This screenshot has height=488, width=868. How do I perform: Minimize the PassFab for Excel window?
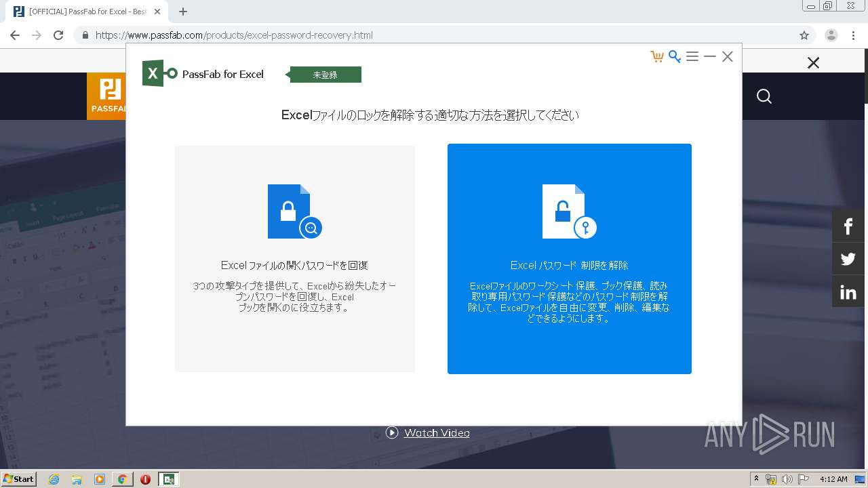point(710,56)
